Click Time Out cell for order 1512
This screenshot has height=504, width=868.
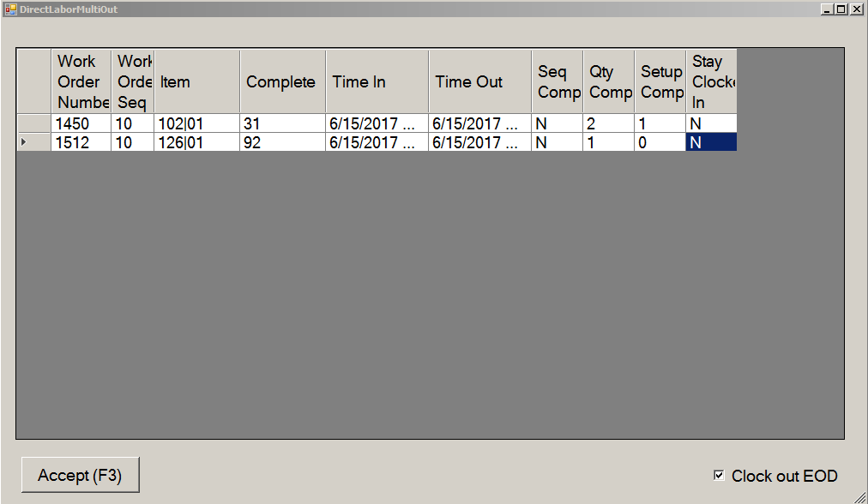(x=479, y=143)
